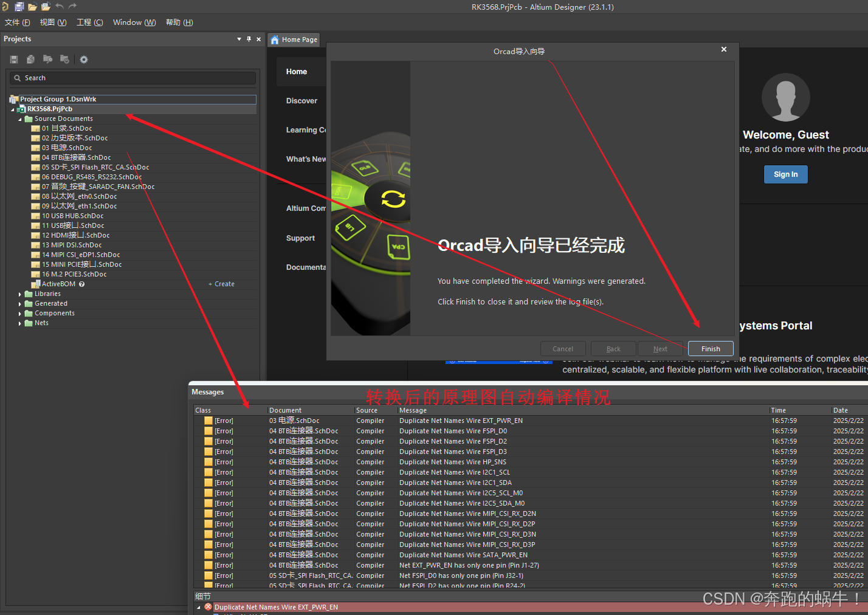Screen dimensions: 868x615
Task: Click Back in the Orcad wizard
Action: click(x=613, y=349)
